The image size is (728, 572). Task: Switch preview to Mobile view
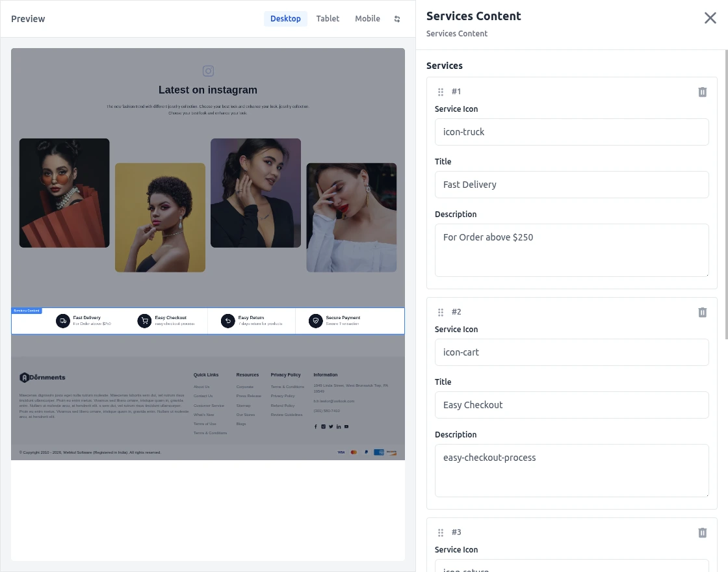pos(367,19)
